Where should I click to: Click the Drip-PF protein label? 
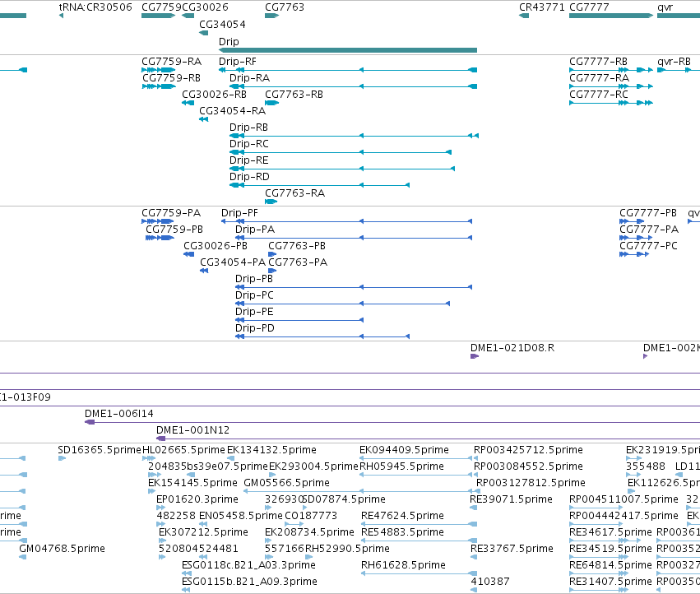coord(239,213)
